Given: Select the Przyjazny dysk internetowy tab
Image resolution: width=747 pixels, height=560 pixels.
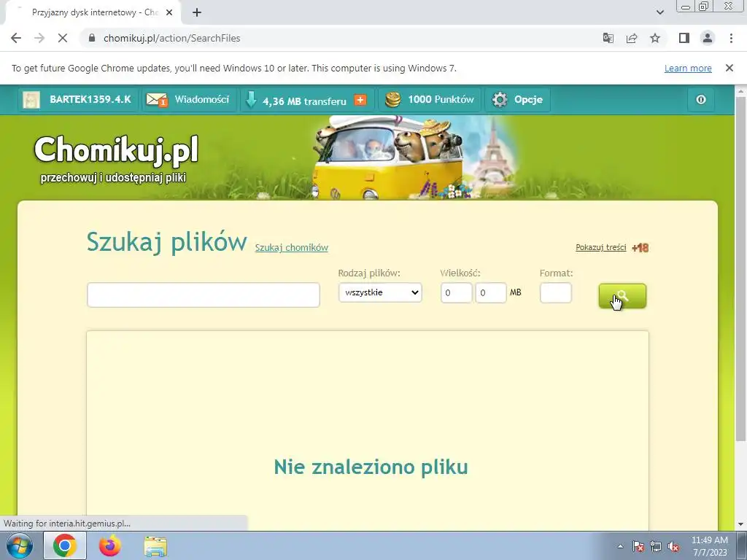Looking at the screenshot, I should click(x=94, y=13).
